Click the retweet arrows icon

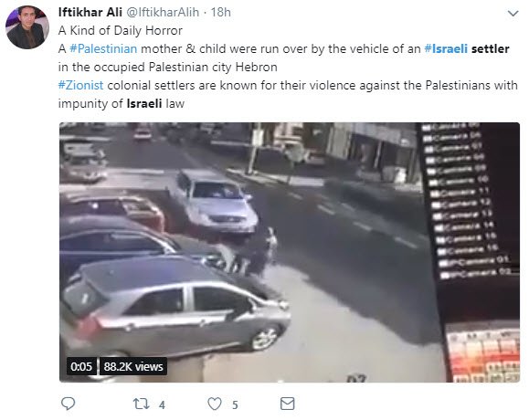[141, 404]
